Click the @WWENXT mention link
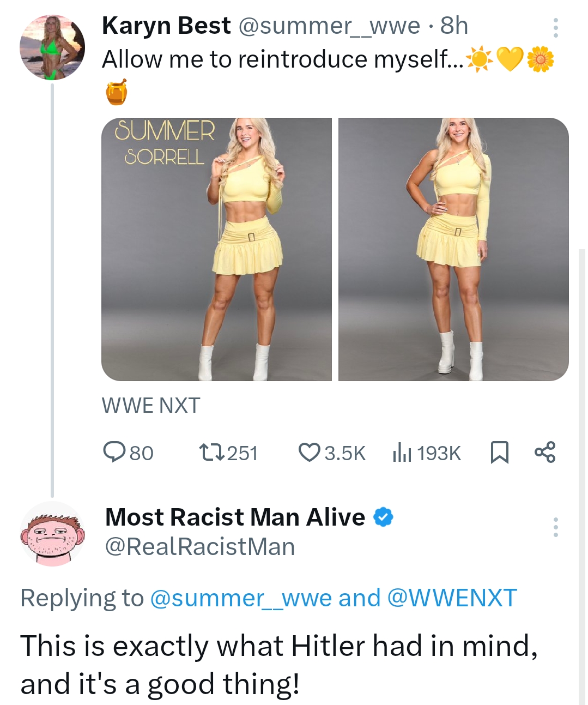 tap(452, 598)
